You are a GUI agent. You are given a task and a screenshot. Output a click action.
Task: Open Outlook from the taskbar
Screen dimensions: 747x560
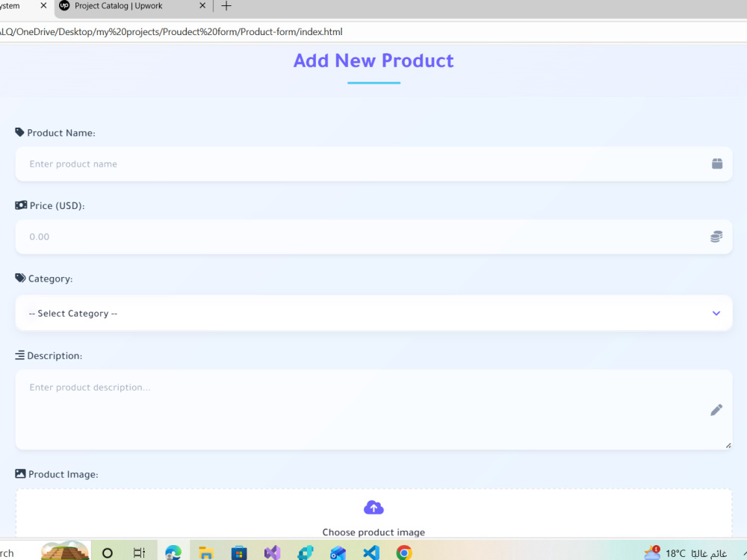coord(338,553)
